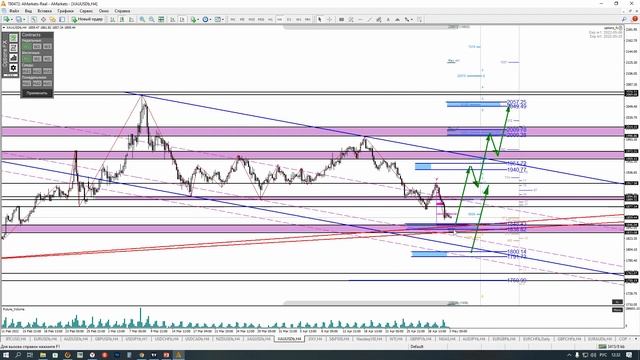Switch chart to bar chart style

click(x=112, y=19)
